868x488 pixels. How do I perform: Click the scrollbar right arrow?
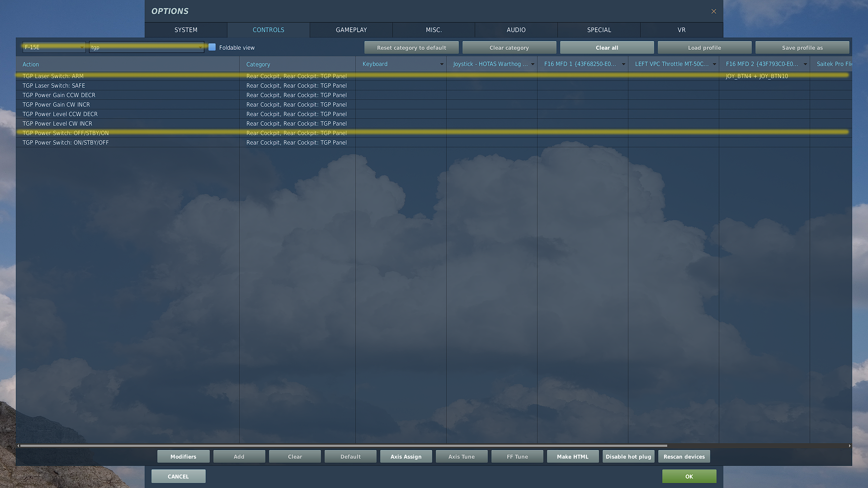point(849,446)
